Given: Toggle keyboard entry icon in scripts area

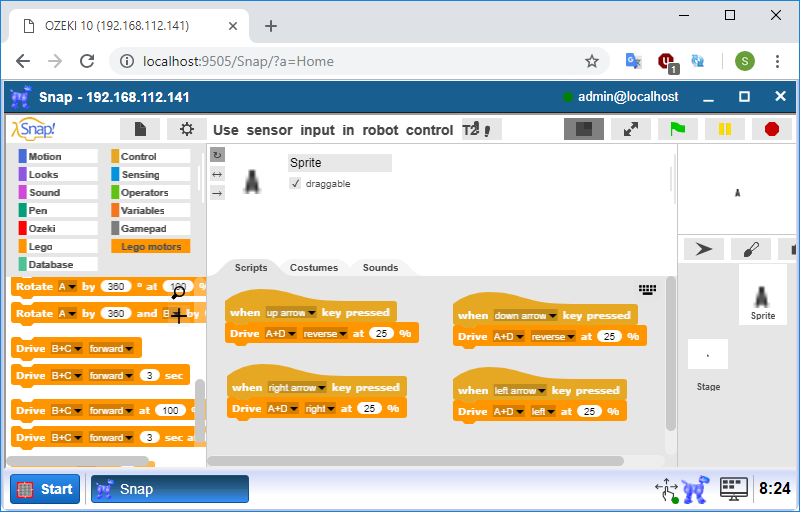Looking at the screenshot, I should coord(647,290).
